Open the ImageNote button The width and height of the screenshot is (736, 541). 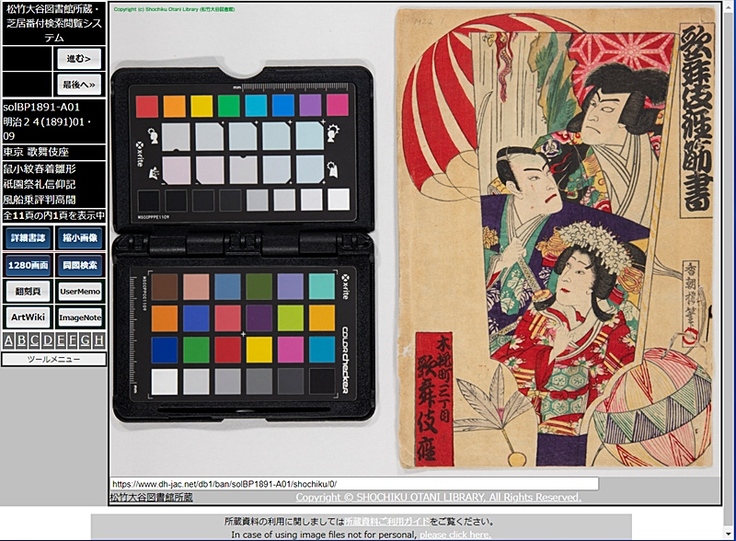[80, 317]
